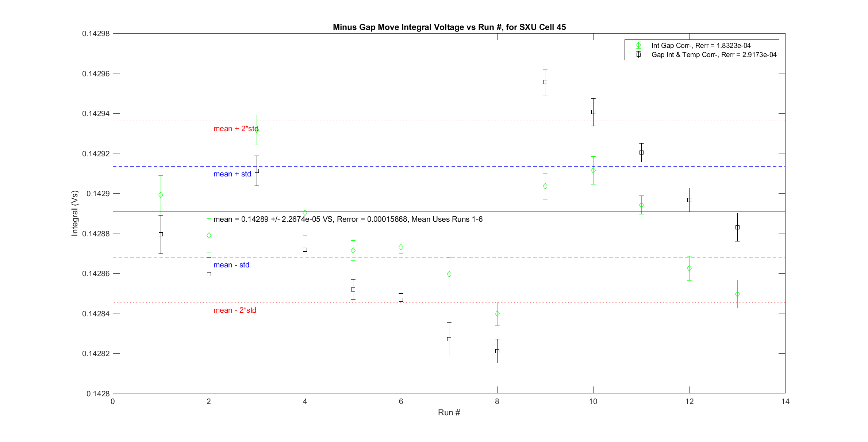868x442 pixels.
Task: Click the blue 'mean - std' label
Action: (x=231, y=265)
